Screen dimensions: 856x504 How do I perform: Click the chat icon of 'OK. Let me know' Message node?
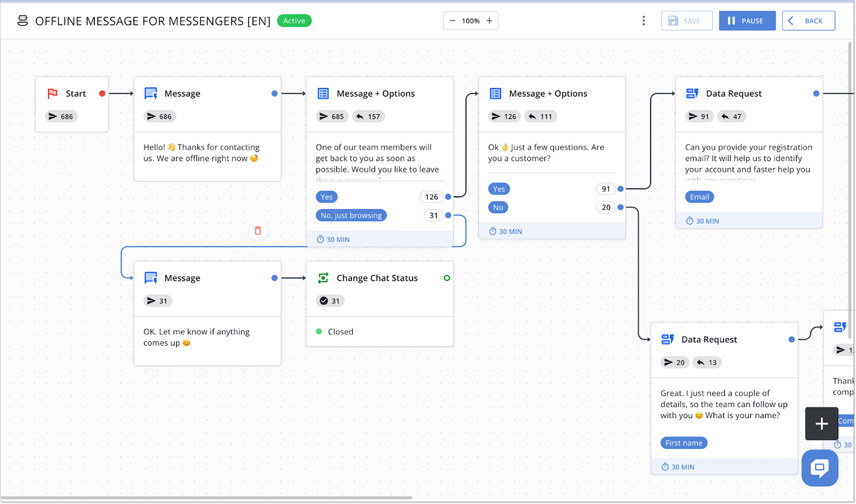[151, 278]
